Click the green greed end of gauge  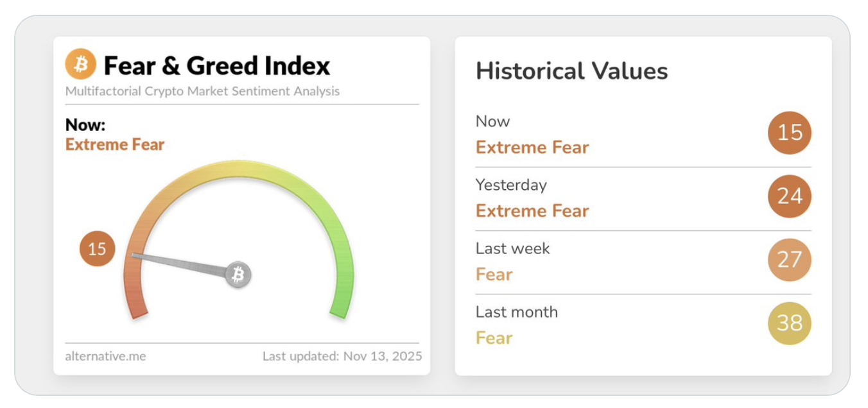tap(340, 307)
